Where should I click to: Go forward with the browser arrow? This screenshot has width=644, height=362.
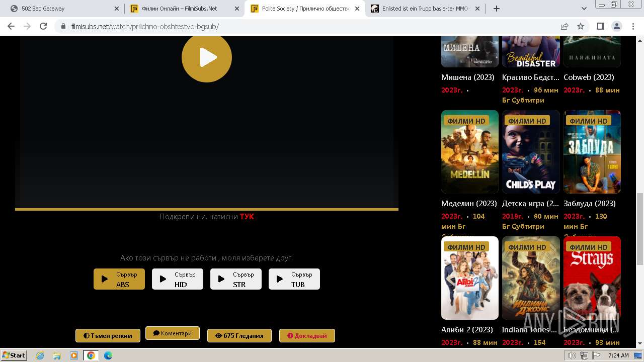click(x=27, y=26)
